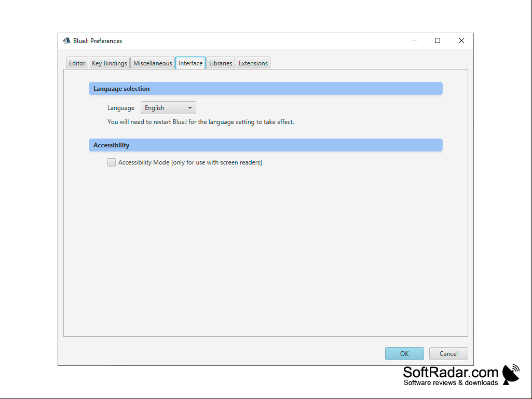Switch to the Editor tab
The image size is (532, 399).
(x=77, y=63)
